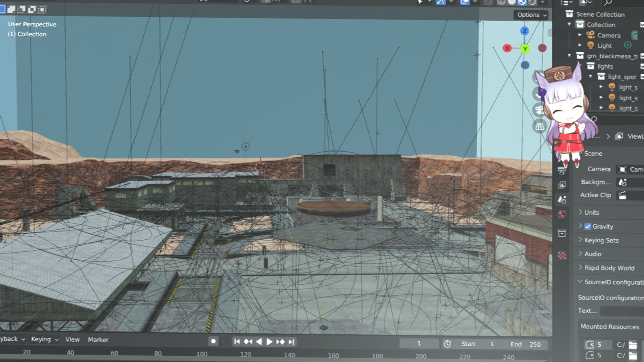The image size is (644, 362).
Task: Switch viewport to wireframe shading
Action: 501,2
